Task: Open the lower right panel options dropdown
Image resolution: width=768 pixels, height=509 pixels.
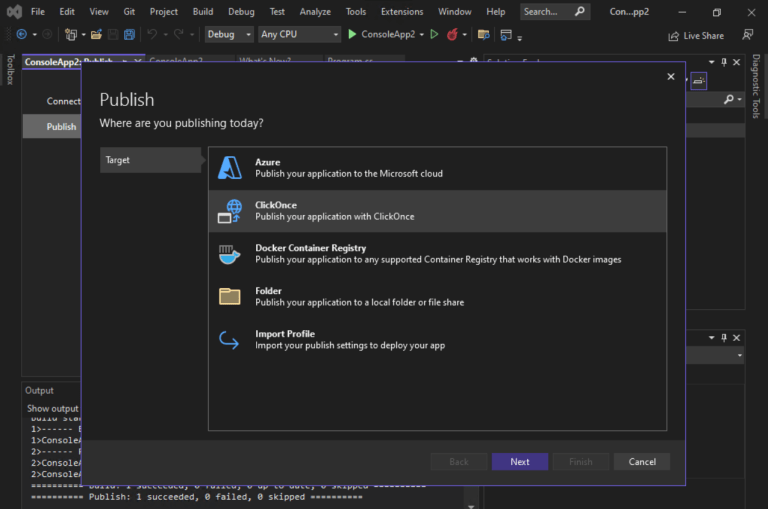Action: [712, 338]
